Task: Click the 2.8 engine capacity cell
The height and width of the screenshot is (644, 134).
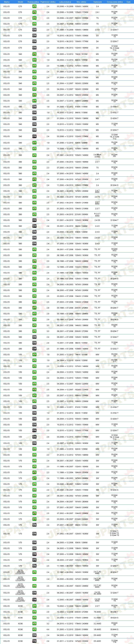Action: click(x=48, y=308)
